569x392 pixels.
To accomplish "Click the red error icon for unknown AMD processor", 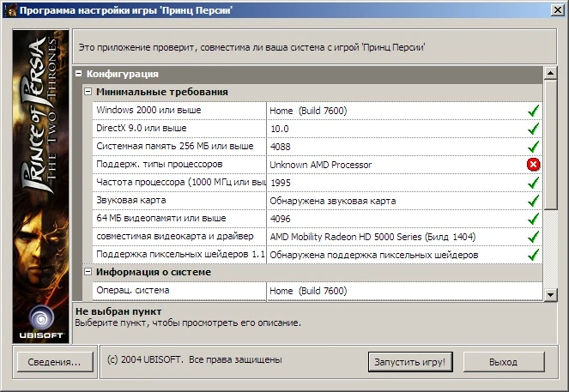I will [x=533, y=165].
